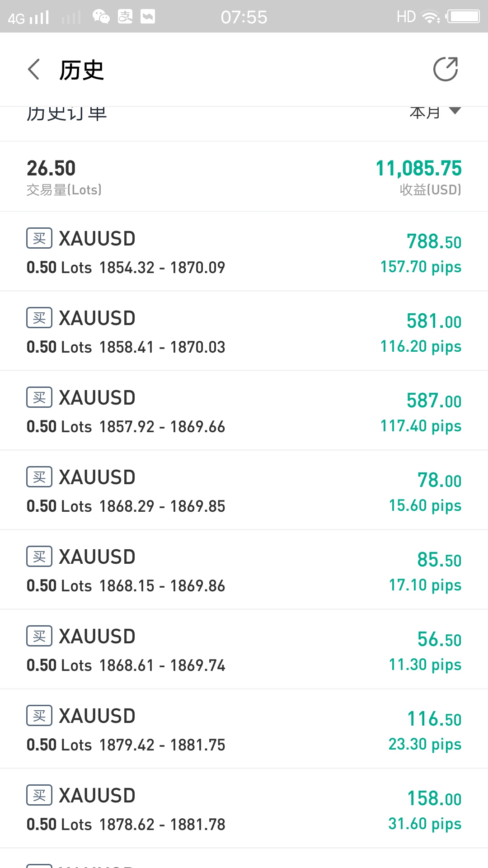Open XAUUSD trade 1857.92 - 1869.66
The image size is (488, 868).
pyautogui.click(x=244, y=410)
